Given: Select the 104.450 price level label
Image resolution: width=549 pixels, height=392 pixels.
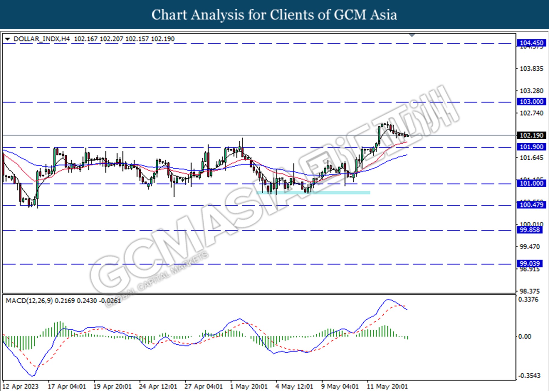Looking at the screenshot, I should click(531, 43).
